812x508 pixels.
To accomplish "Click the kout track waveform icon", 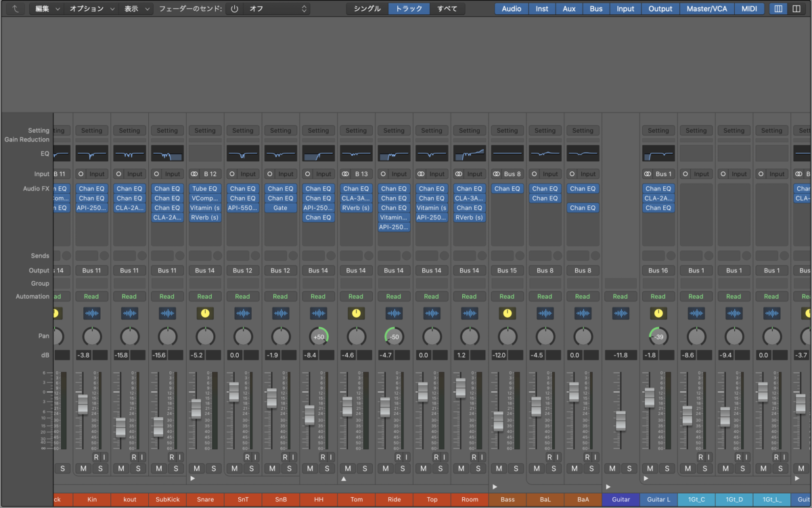I will tap(129, 314).
